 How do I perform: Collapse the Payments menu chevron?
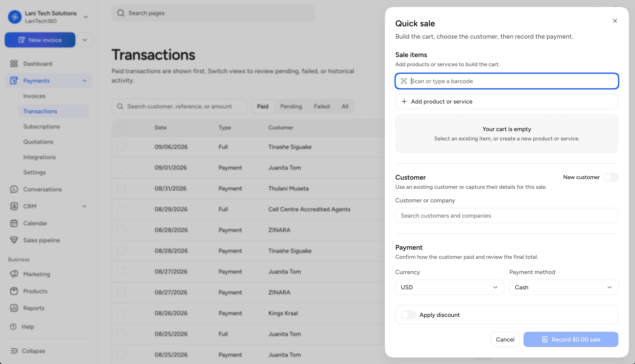[84, 81]
